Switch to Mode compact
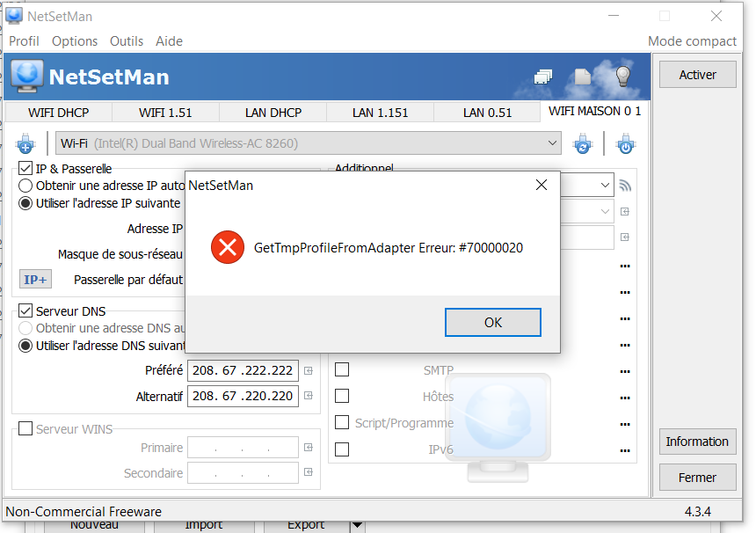Image resolution: width=756 pixels, height=533 pixels. [x=692, y=41]
